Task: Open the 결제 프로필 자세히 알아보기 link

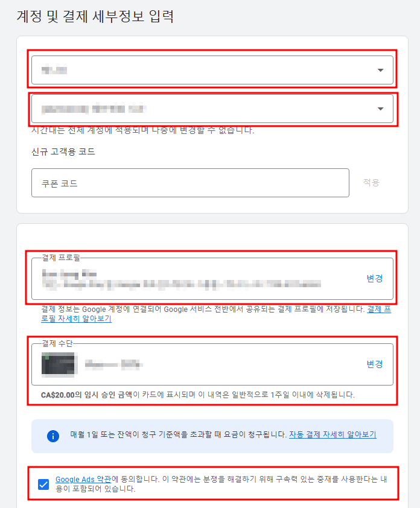Action: click(x=76, y=319)
